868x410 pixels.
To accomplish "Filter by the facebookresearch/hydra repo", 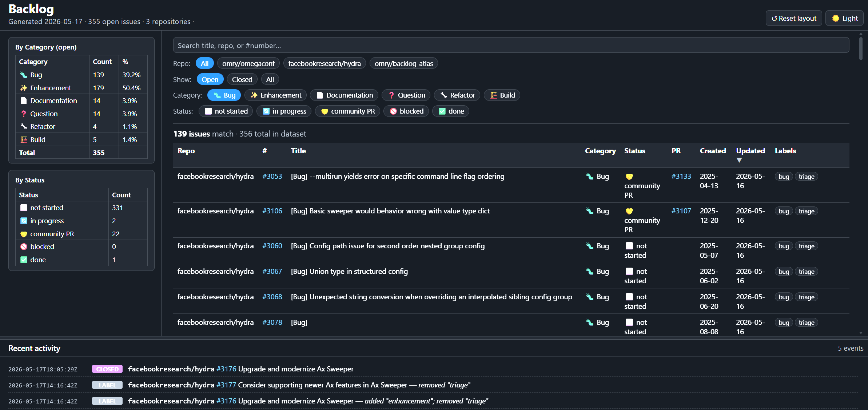I will tap(324, 64).
